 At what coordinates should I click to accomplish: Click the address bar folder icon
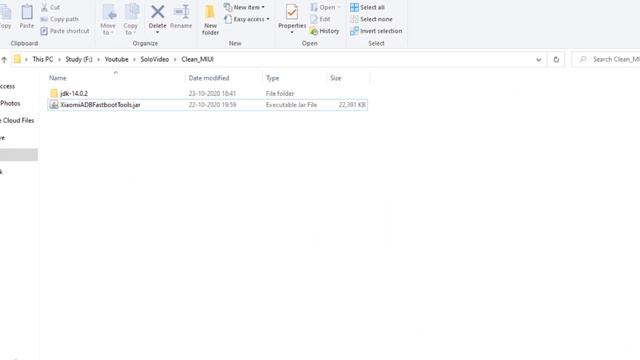pos(17,60)
